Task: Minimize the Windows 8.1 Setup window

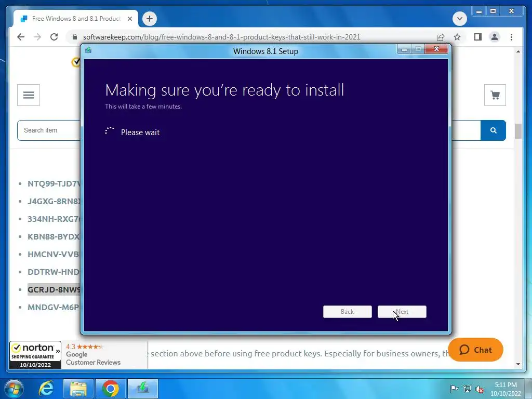Action: click(404, 49)
